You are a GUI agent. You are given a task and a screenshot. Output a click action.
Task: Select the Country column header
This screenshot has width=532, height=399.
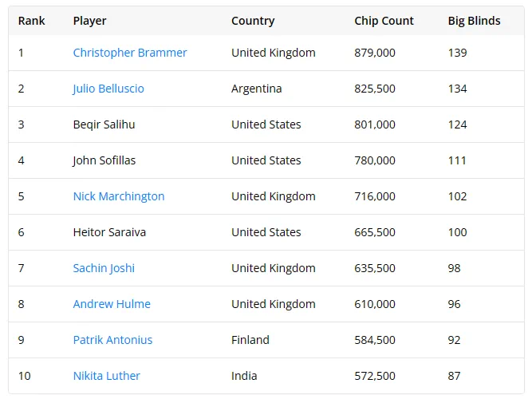click(x=253, y=21)
